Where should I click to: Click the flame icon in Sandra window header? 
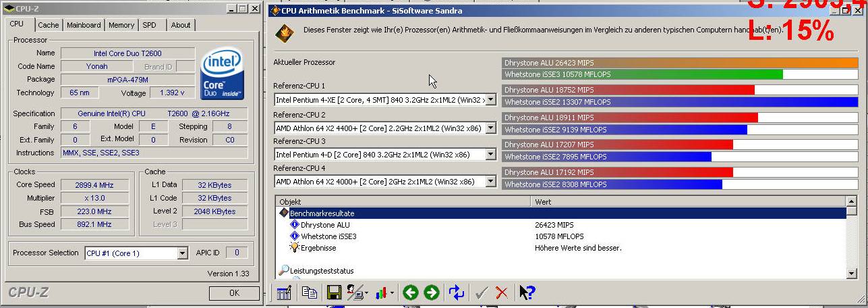tap(286, 32)
